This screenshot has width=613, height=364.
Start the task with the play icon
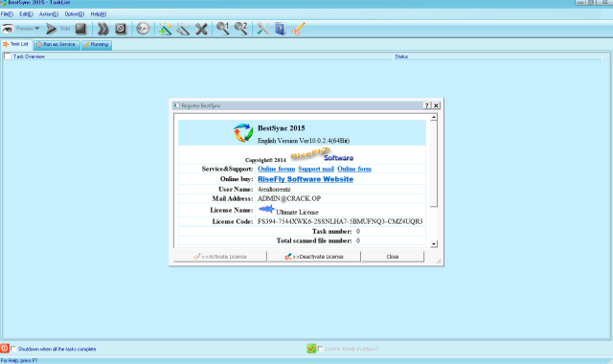51,29
